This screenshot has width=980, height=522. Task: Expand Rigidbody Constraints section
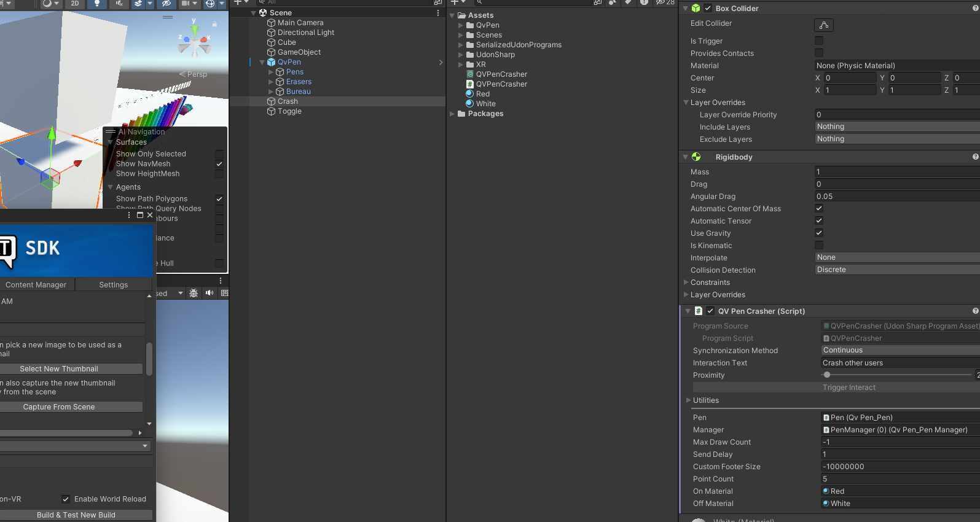686,282
